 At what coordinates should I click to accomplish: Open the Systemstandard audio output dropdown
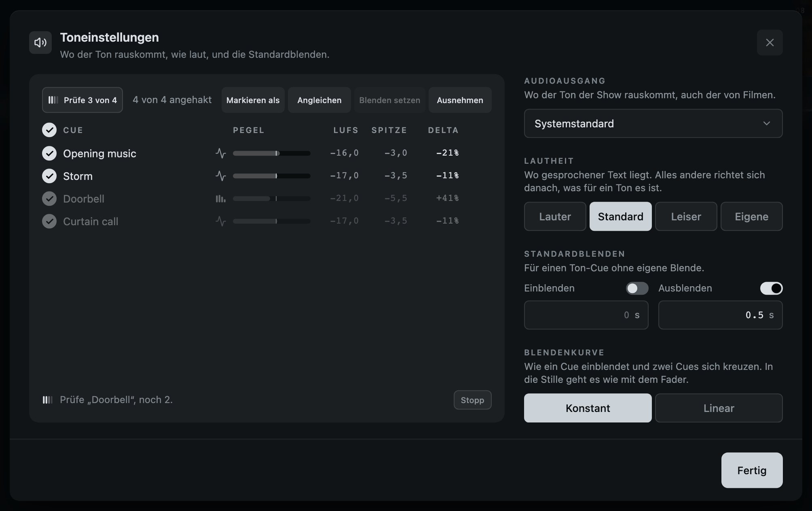click(x=653, y=123)
